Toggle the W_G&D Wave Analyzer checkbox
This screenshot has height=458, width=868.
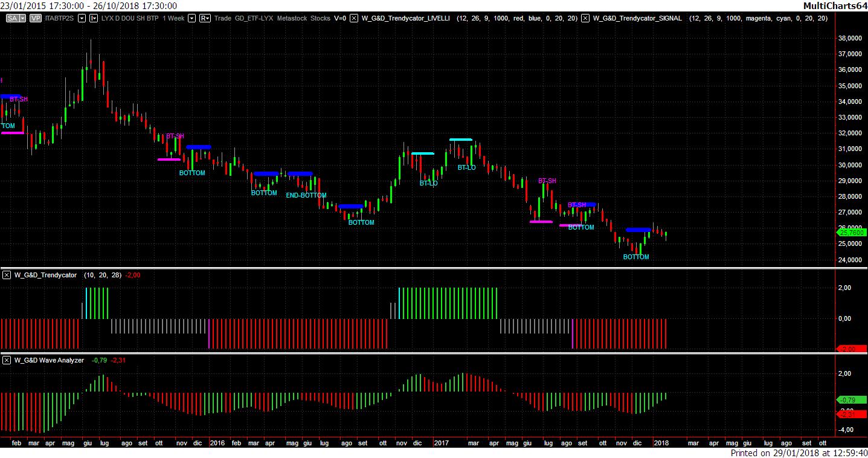pyautogui.click(x=7, y=360)
